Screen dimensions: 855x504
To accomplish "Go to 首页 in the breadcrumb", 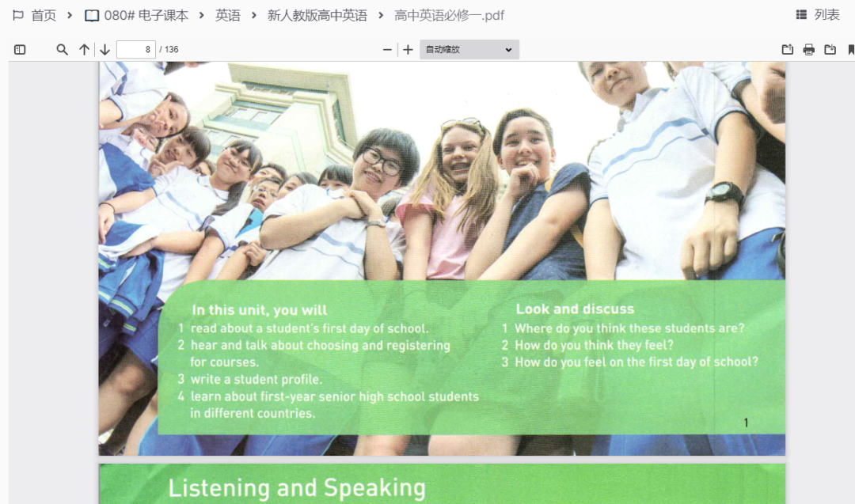I will 35,16.
